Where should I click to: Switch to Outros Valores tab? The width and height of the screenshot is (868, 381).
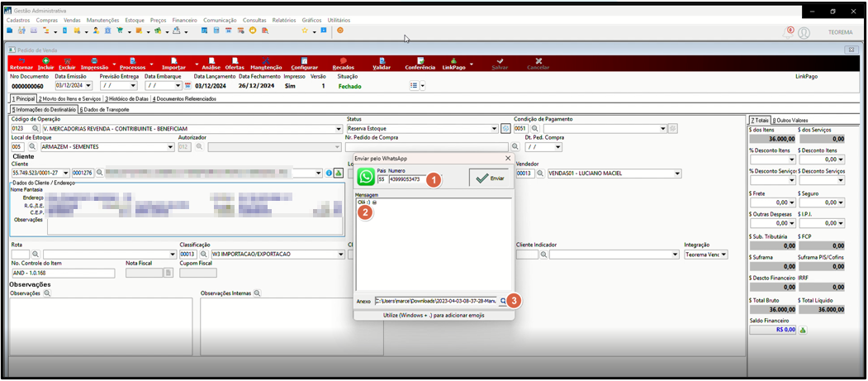(x=790, y=120)
